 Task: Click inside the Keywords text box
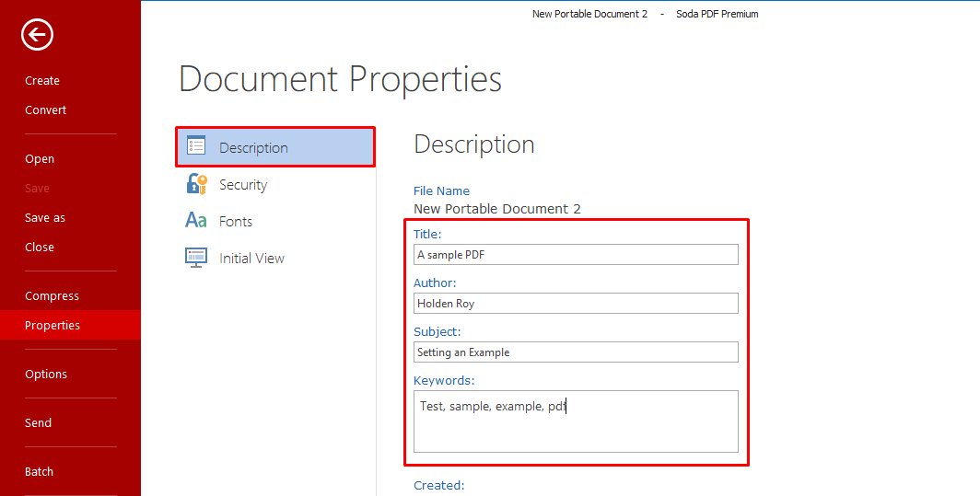[576, 423]
